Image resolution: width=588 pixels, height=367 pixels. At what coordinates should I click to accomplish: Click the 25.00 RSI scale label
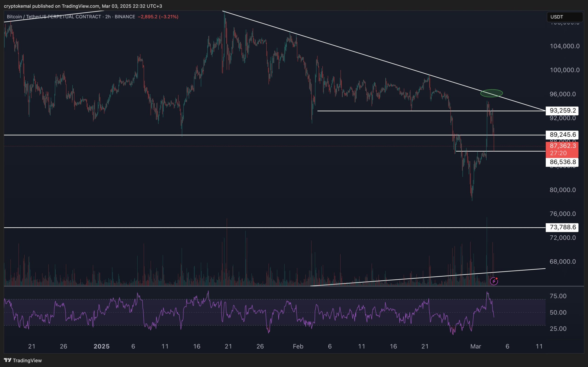pos(558,329)
